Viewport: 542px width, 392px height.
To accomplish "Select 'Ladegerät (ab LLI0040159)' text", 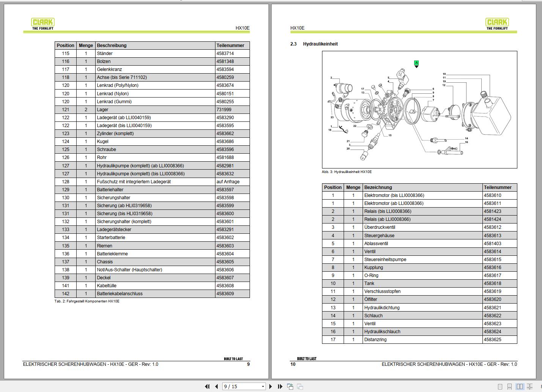I will coord(123,118).
